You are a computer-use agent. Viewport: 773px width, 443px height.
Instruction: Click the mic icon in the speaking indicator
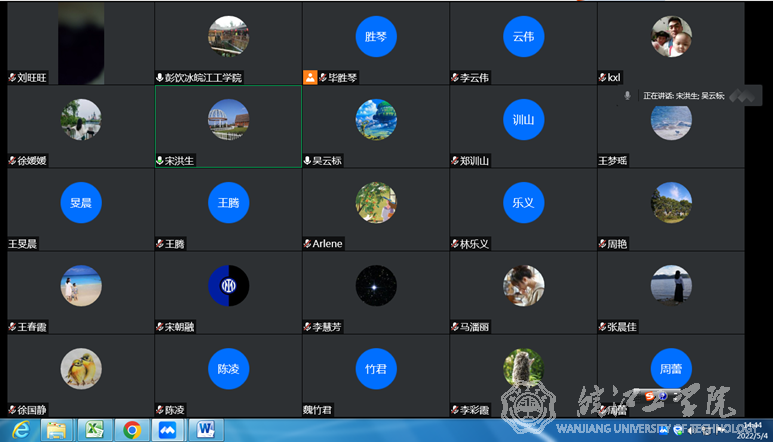(x=627, y=96)
